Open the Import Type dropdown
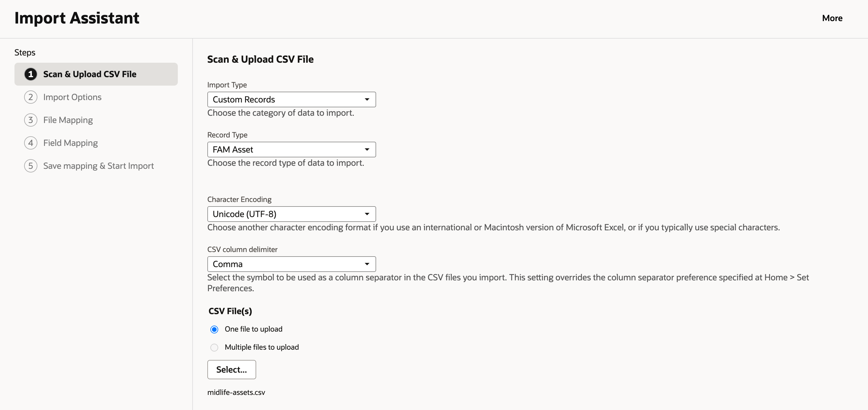The image size is (868, 410). pyautogui.click(x=291, y=99)
